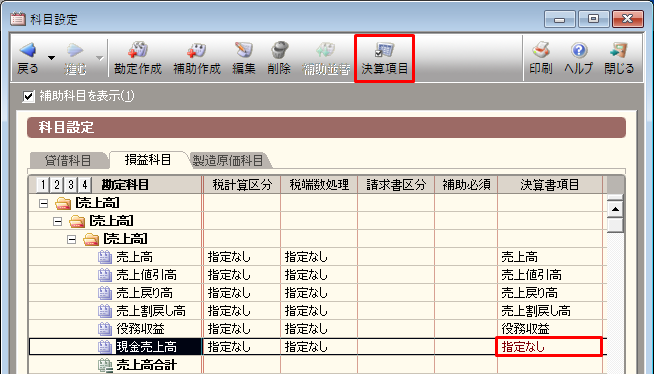The image size is (654, 374).
Task: Click the 勘定作成 toolbar icon
Action: click(138, 50)
